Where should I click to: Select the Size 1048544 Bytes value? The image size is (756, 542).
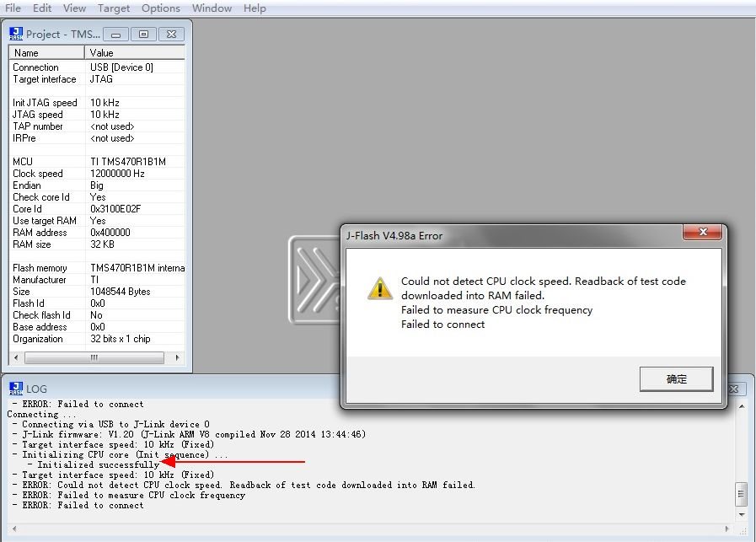click(120, 292)
